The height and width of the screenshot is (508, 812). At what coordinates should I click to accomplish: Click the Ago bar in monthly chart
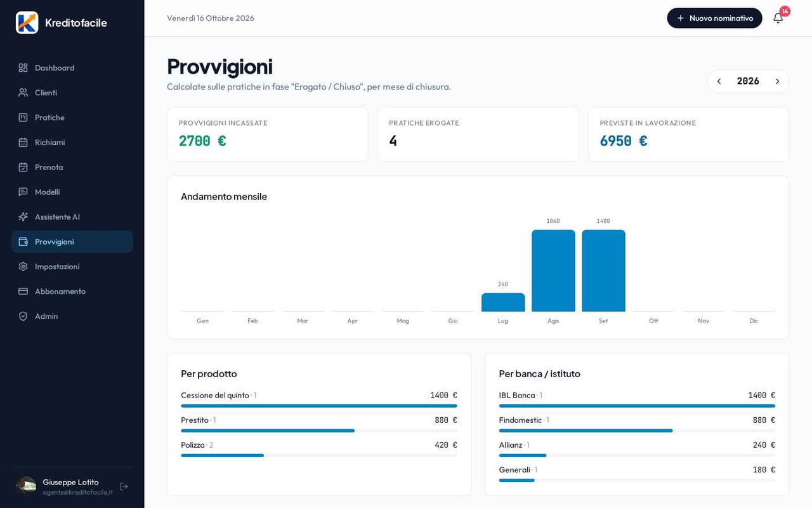553,271
